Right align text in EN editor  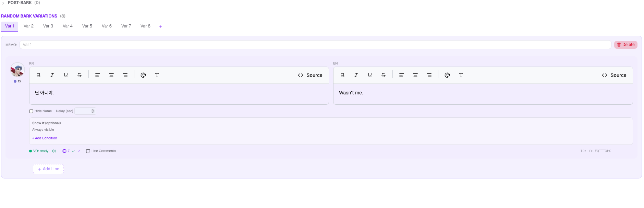(429, 75)
